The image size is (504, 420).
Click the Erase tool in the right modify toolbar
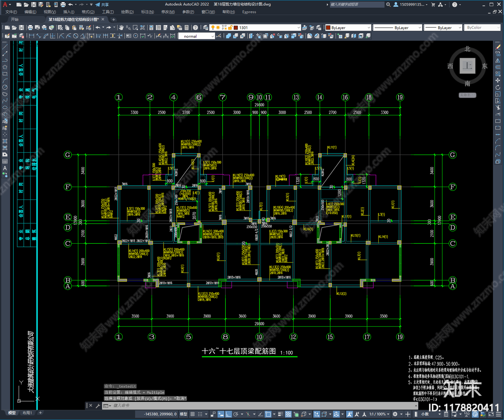tap(498, 47)
